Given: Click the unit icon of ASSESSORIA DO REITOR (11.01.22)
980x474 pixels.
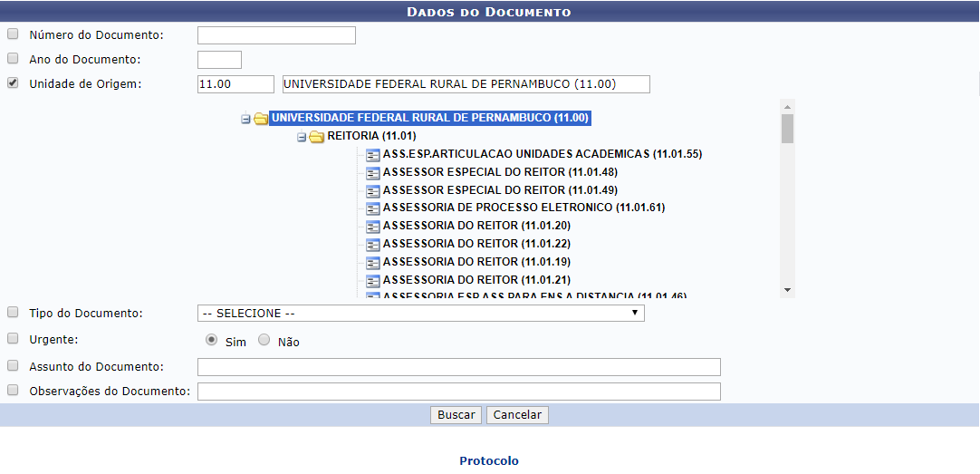Looking at the screenshot, I should (373, 244).
